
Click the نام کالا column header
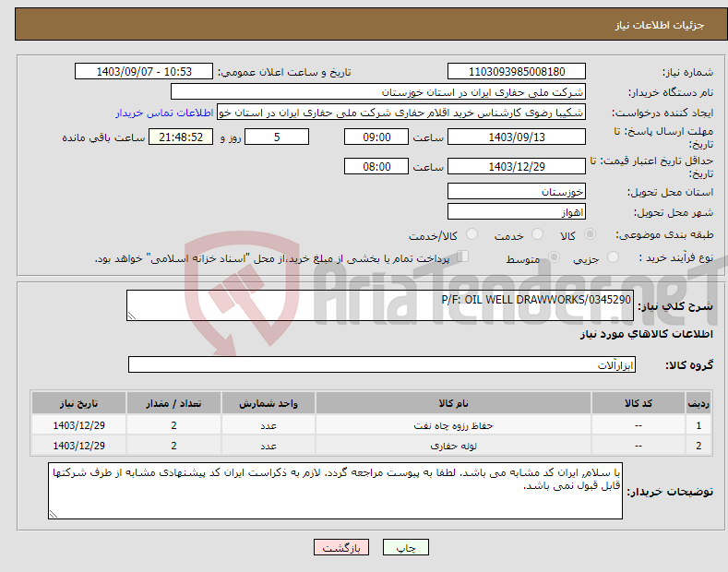(453, 403)
